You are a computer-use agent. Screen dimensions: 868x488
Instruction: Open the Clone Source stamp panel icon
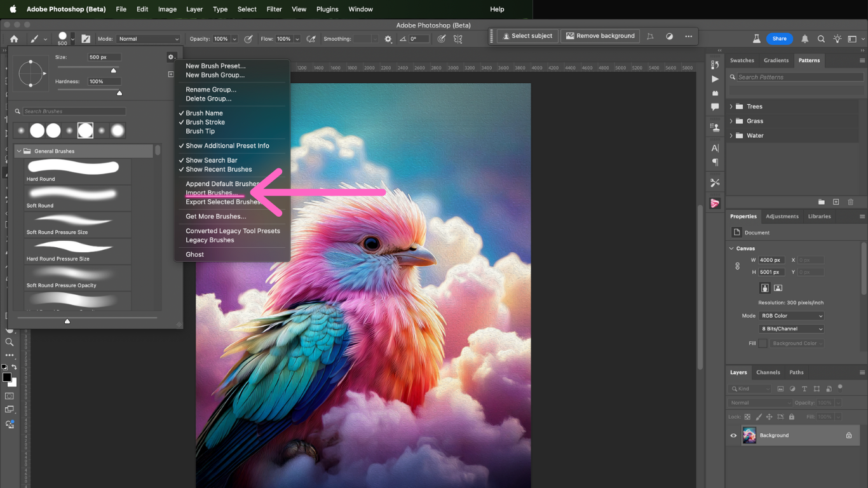[x=715, y=127]
